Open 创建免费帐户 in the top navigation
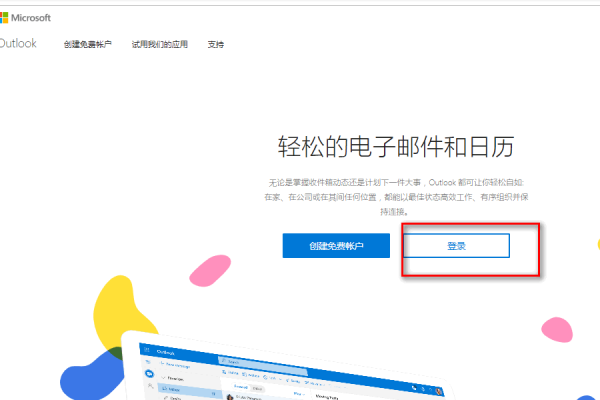Screen dimensions: 600x400 88,44
